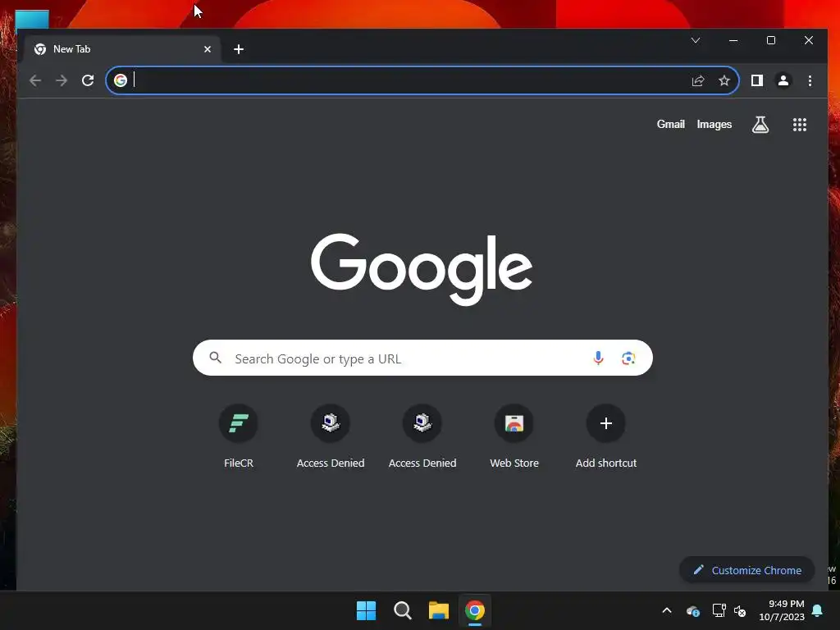The image size is (840, 630).
Task: Open the profile avatar menu
Action: (x=783, y=80)
